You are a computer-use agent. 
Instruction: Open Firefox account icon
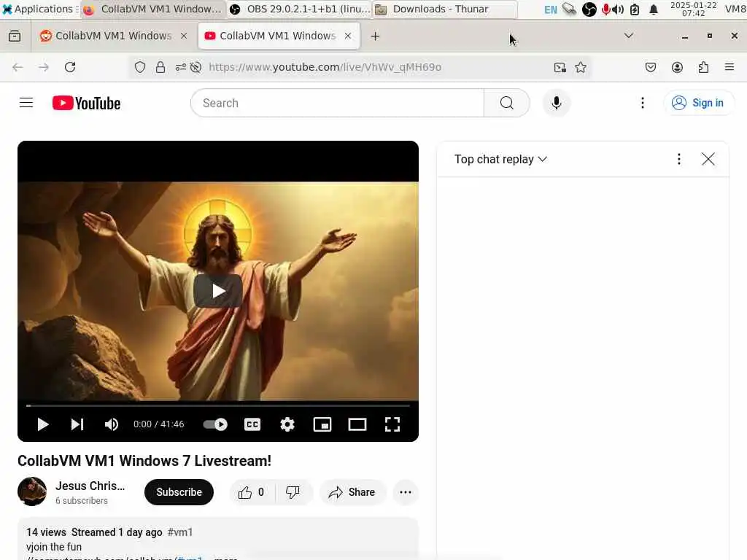677,67
